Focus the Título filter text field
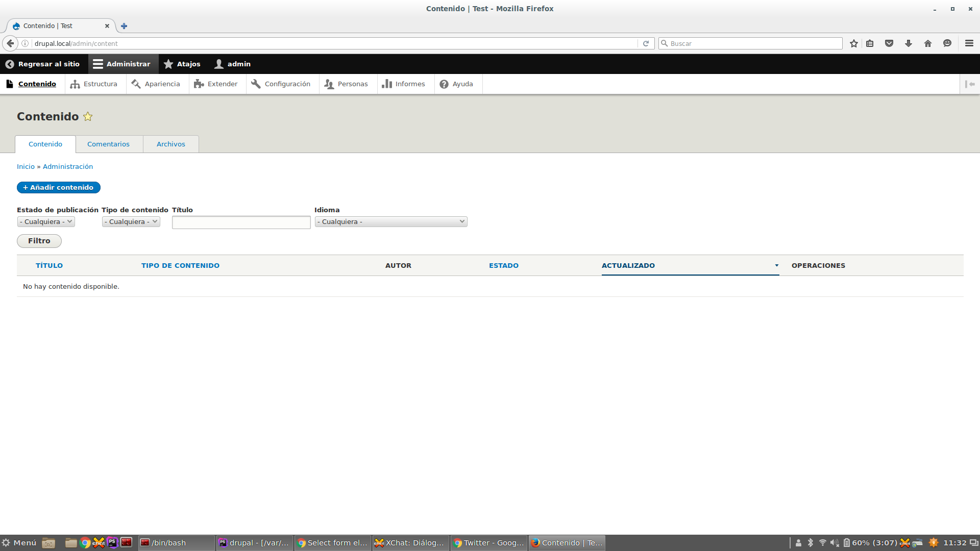This screenshot has width=980, height=551. pyautogui.click(x=241, y=222)
